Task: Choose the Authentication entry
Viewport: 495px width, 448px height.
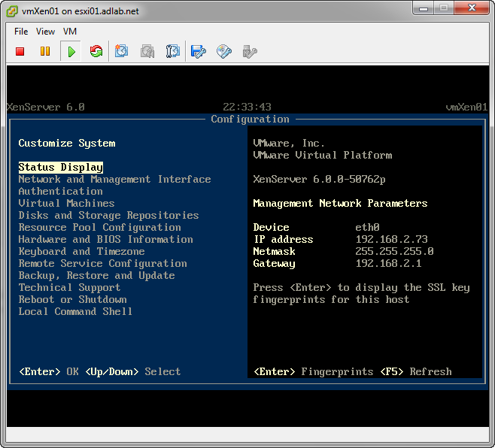Action: coord(61,191)
